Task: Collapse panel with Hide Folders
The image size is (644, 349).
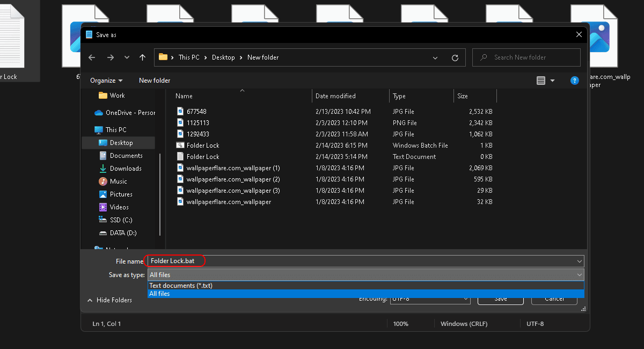Action: click(x=109, y=300)
